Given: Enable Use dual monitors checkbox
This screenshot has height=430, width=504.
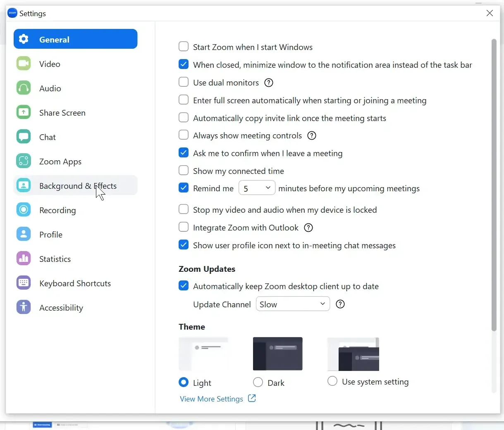Looking at the screenshot, I should (x=184, y=82).
